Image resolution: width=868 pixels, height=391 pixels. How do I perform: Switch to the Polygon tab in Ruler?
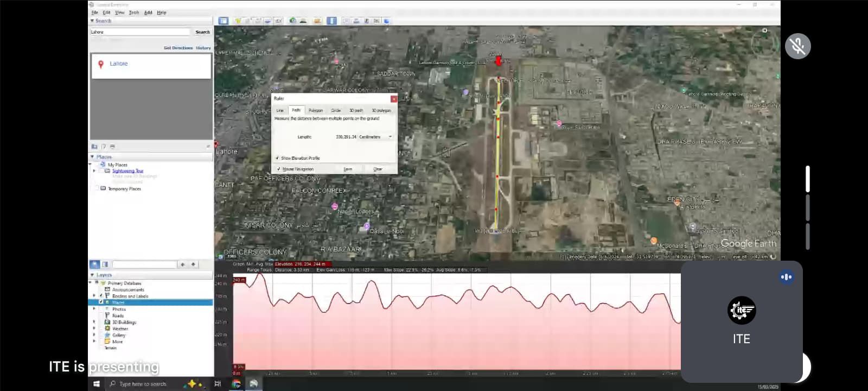tap(316, 110)
